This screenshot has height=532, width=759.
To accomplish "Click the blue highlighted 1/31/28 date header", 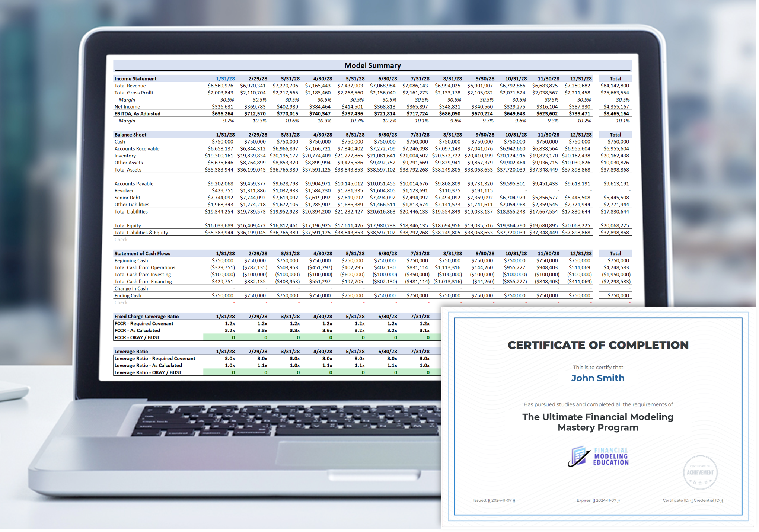I will 226,78.
